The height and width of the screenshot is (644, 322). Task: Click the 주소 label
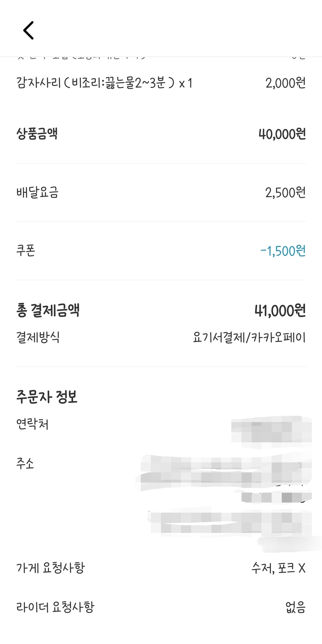tap(25, 463)
